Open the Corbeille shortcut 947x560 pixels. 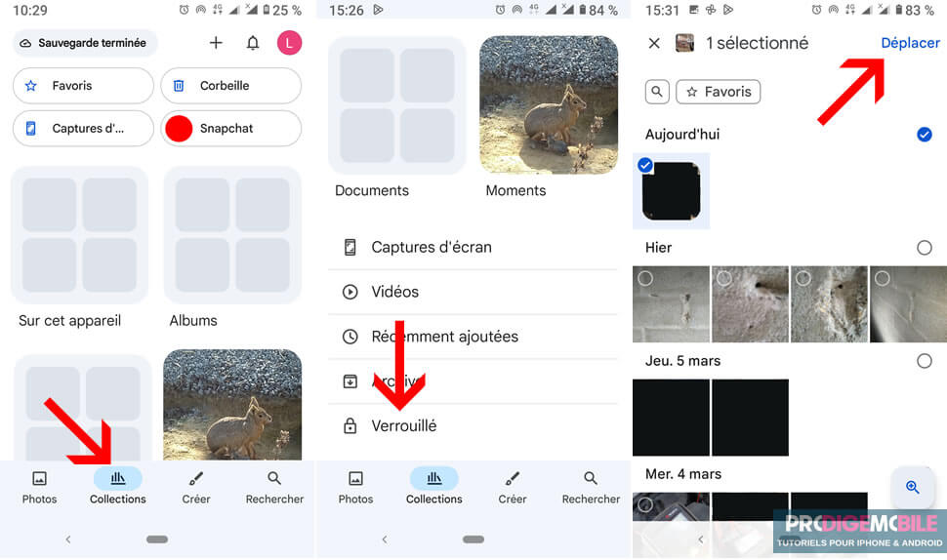pos(230,86)
